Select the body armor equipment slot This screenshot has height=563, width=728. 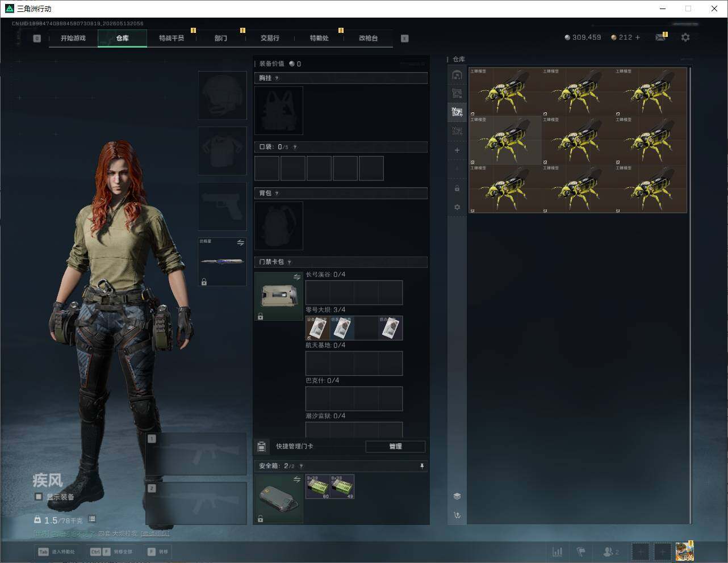[222, 150]
